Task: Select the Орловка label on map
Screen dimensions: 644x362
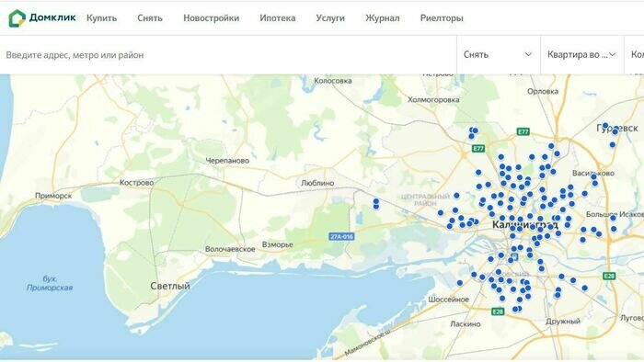Action: pyautogui.click(x=543, y=92)
